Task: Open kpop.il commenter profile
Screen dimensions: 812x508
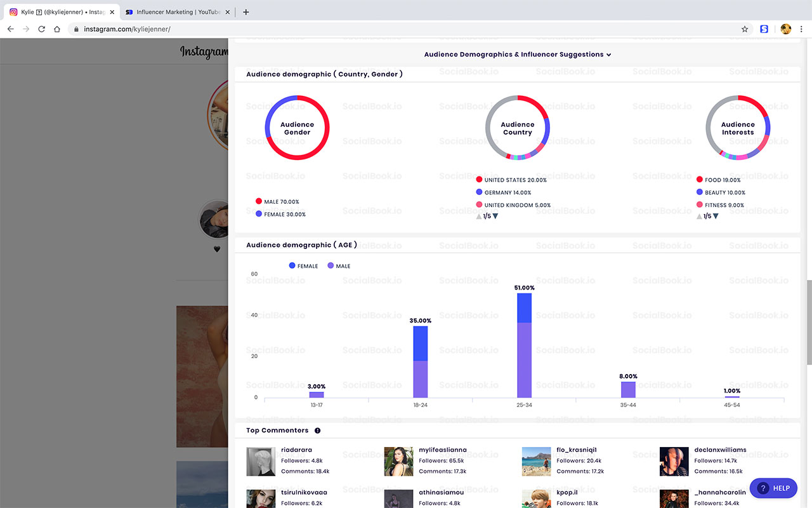Action: (567, 492)
